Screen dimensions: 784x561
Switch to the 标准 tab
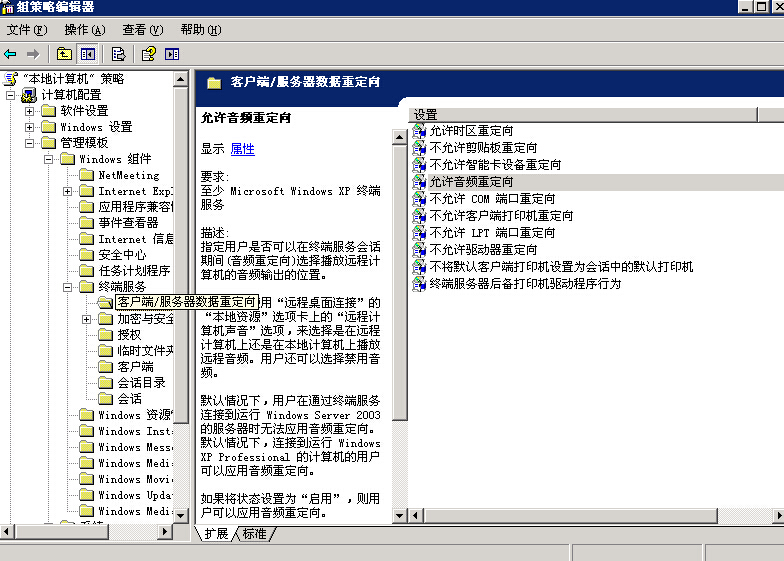point(255,534)
